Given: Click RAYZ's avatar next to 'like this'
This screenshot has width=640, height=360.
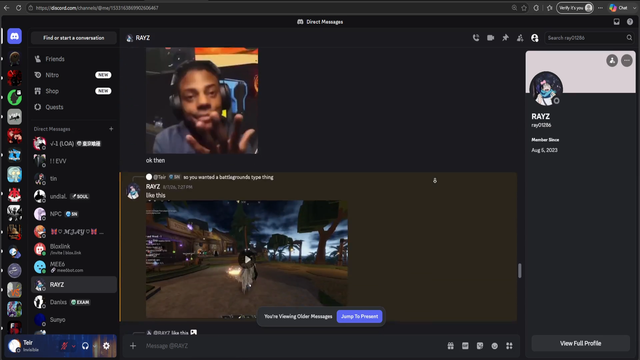Looking at the screenshot, I should [133, 192].
